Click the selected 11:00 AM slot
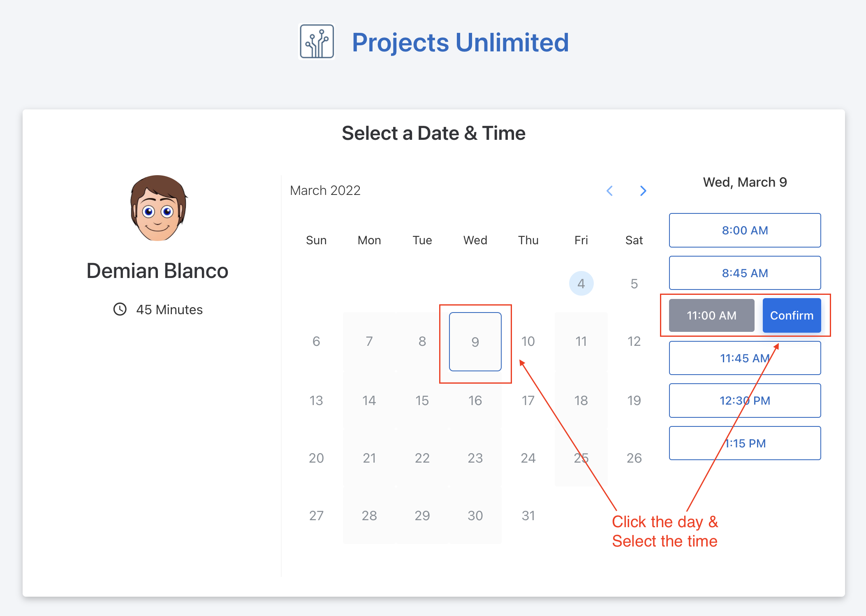This screenshot has width=866, height=616. click(x=711, y=315)
